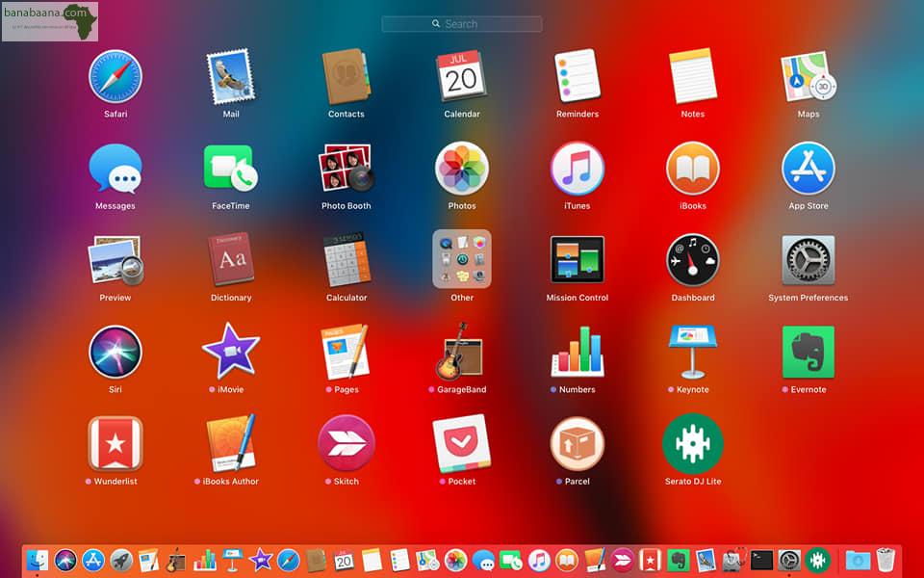924x578 pixels.
Task: Open Calendar from the Dock
Action: 344,560
